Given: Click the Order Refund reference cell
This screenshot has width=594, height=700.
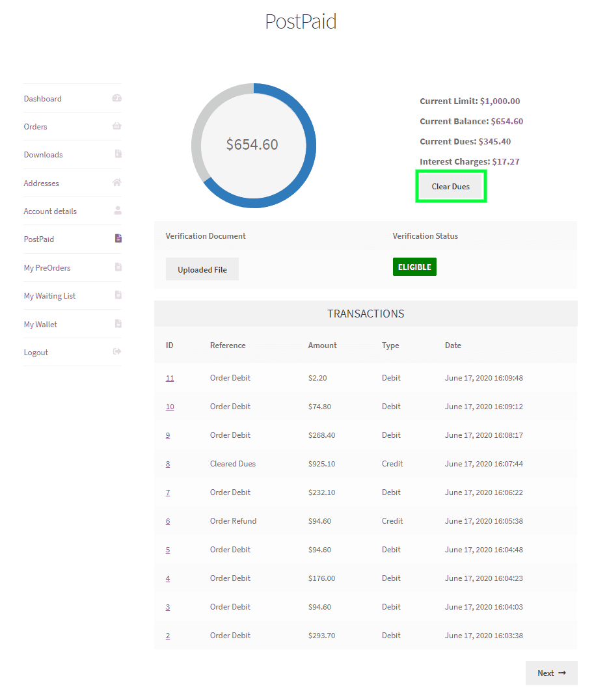Looking at the screenshot, I should [x=233, y=521].
